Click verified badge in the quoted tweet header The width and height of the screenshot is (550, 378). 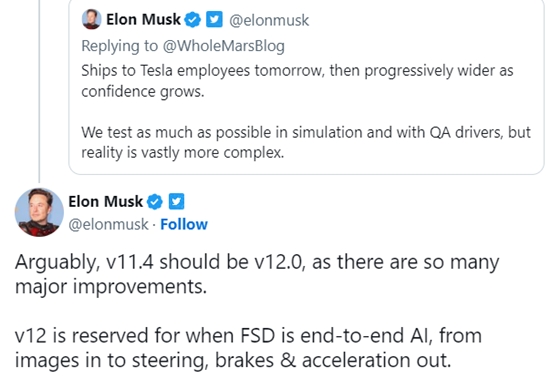193,20
